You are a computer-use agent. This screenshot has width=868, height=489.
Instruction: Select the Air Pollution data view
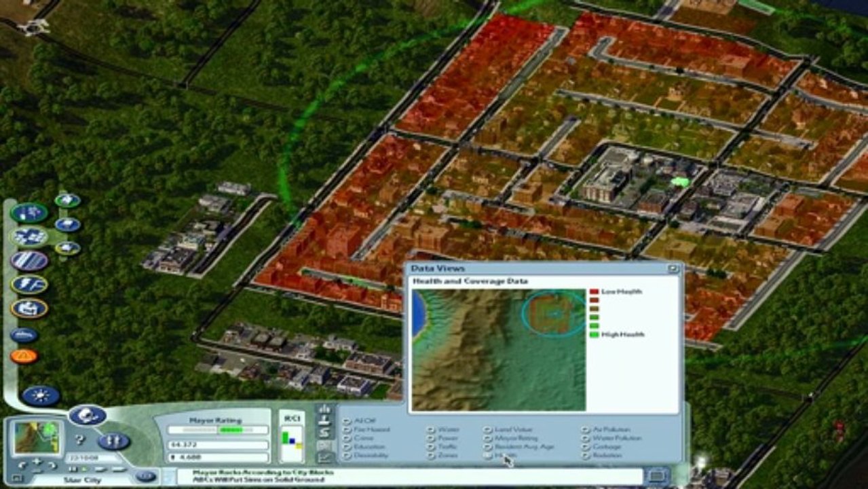607,430
